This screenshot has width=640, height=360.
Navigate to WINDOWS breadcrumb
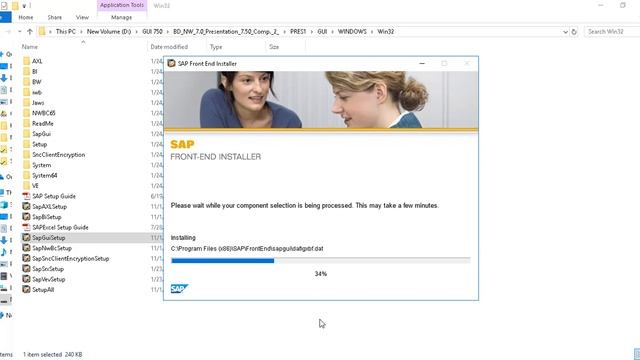pos(352,31)
